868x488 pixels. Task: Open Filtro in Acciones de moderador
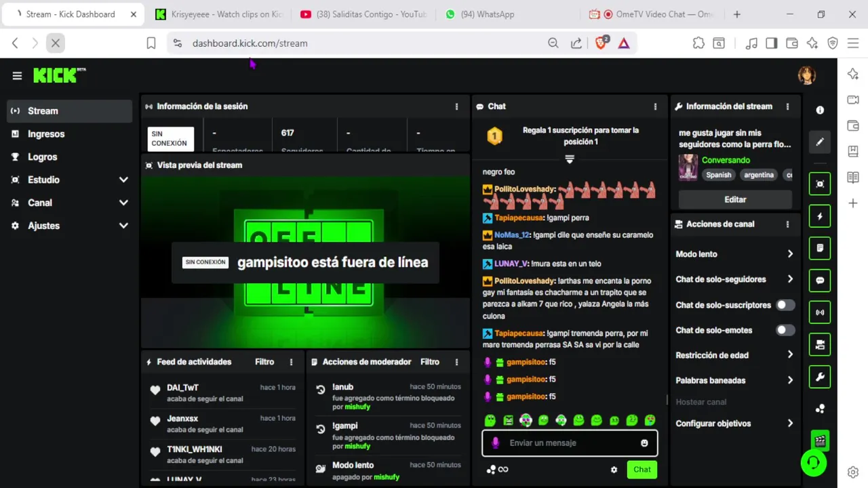(x=430, y=362)
